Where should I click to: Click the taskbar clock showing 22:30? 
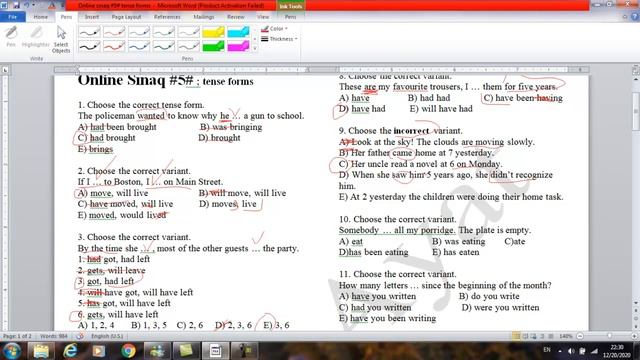tap(617, 351)
